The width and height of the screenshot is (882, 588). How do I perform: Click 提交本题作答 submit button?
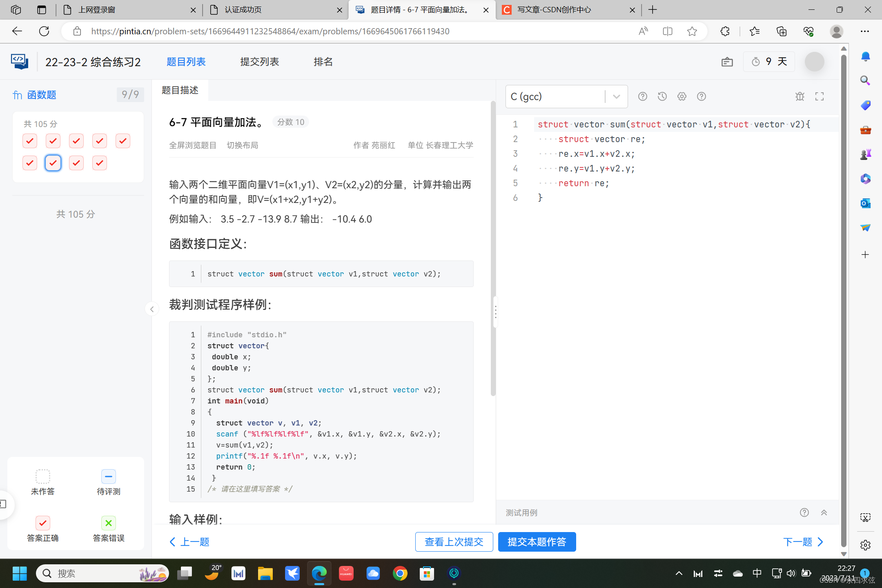(x=537, y=542)
